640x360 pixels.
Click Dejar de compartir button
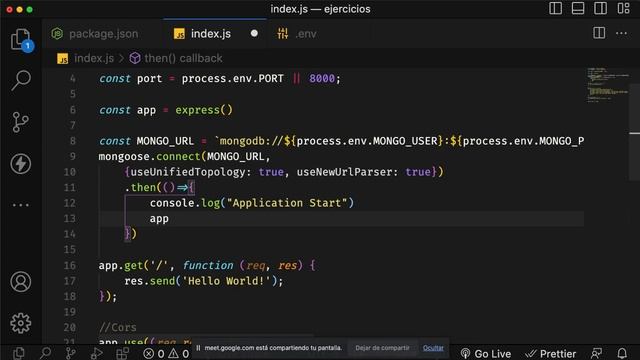coord(382,348)
